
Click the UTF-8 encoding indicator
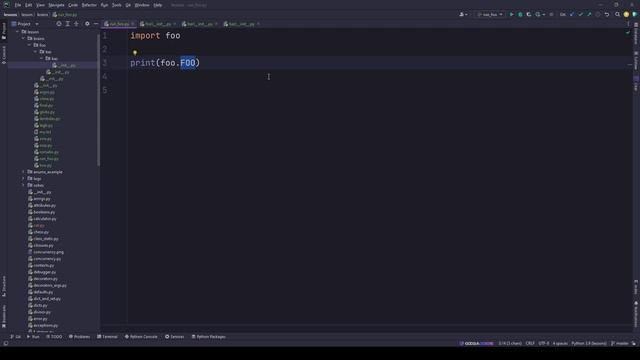point(544,344)
